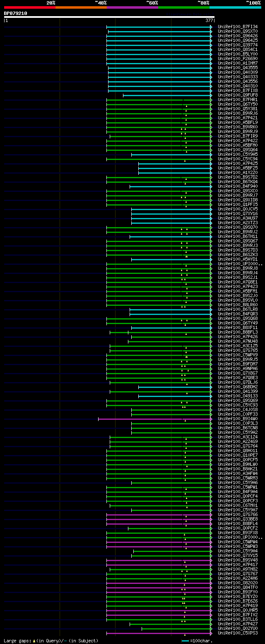Click label UniRef100_B9I4W0
265x644 pixels.
[238, 419]
